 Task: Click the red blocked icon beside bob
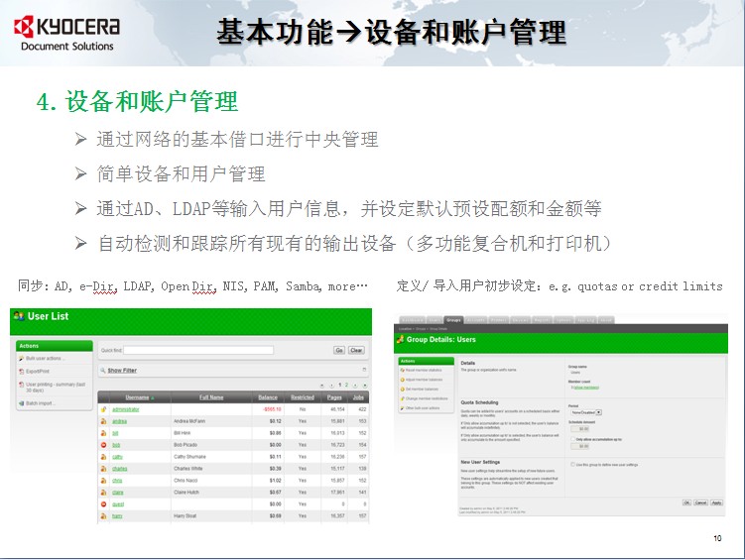103,447
